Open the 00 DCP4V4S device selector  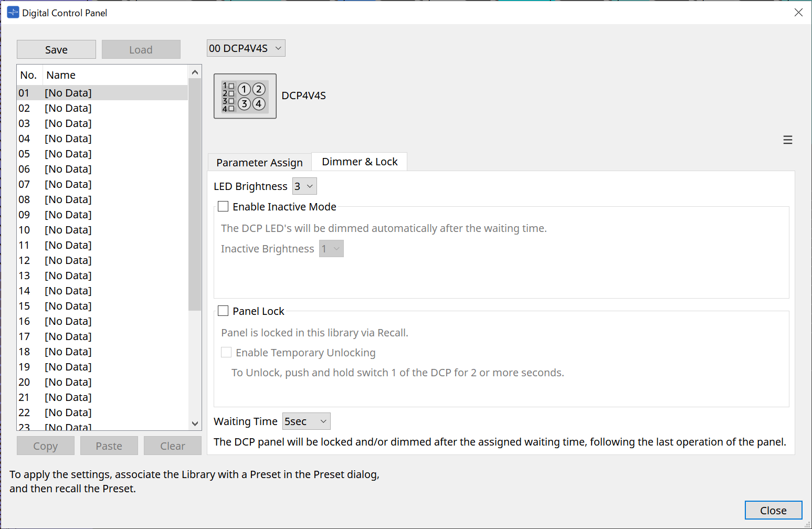[x=246, y=48]
